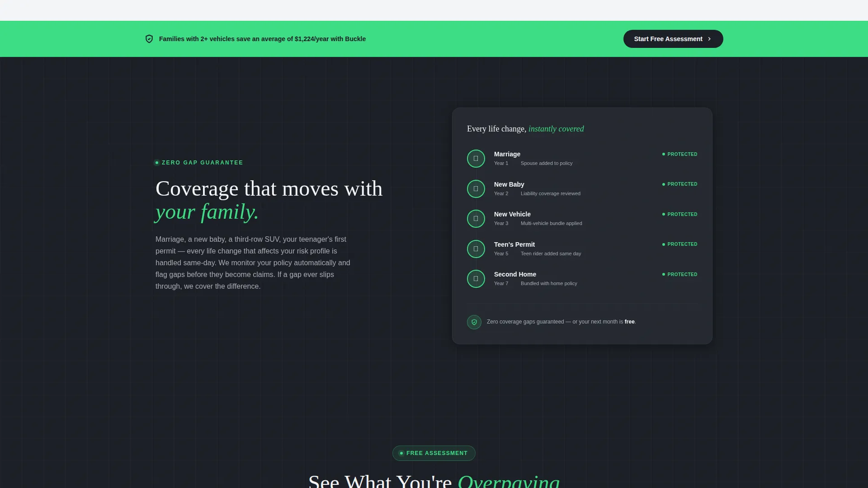Click the italic 'your family.' headline text

pos(207,212)
